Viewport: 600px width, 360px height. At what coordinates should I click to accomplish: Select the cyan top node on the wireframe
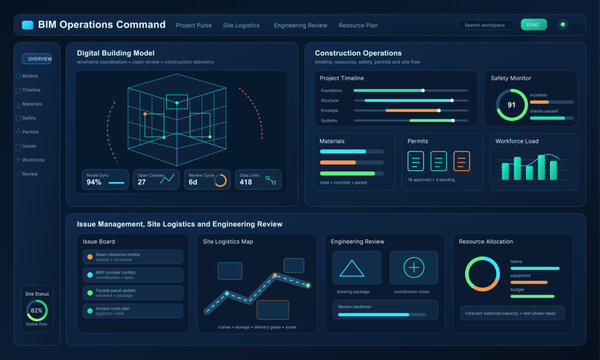coord(177,103)
